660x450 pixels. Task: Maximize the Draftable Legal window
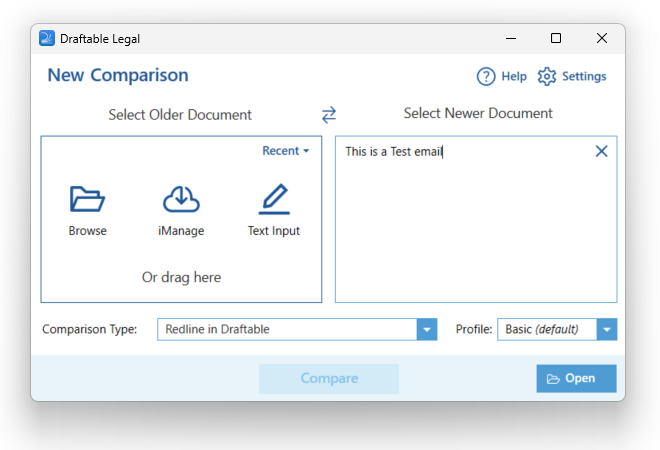(556, 38)
